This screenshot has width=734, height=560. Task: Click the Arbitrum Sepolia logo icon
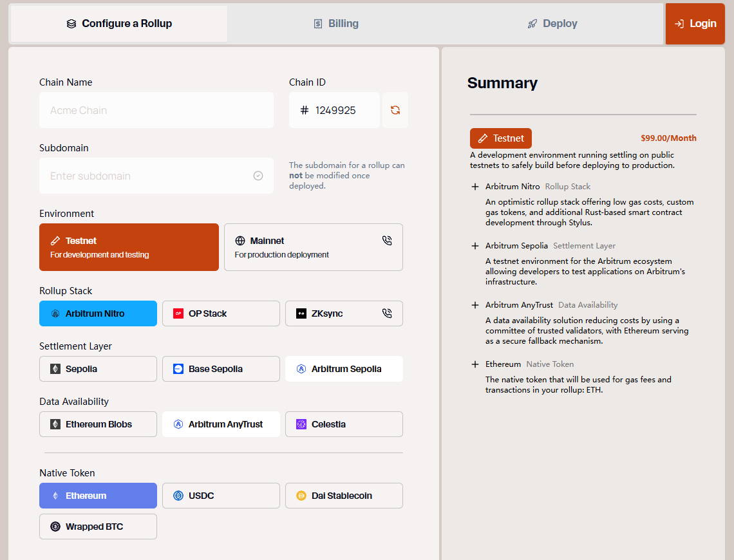click(301, 369)
